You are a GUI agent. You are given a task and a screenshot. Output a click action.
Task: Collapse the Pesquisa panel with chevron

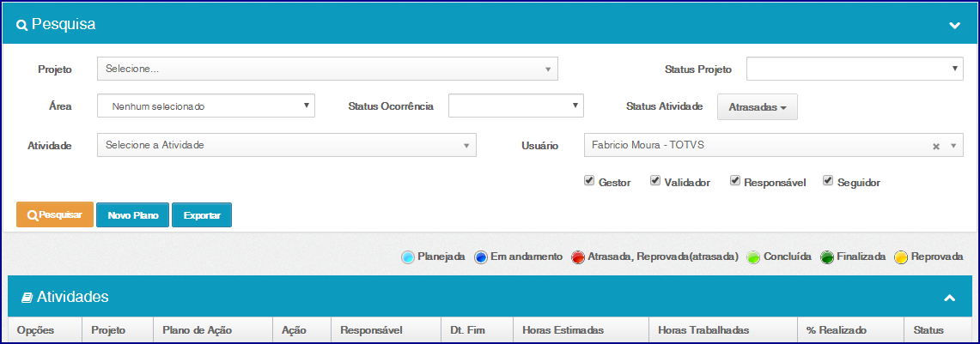tap(954, 26)
